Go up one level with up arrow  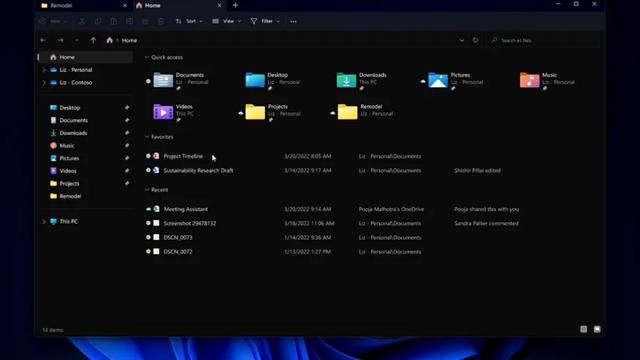[x=93, y=40]
